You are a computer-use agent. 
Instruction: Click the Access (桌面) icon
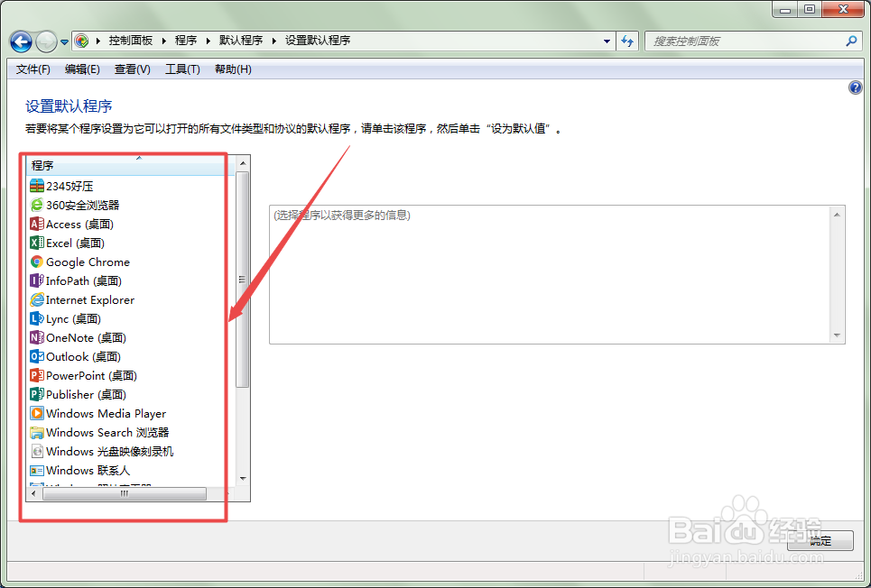click(x=37, y=224)
